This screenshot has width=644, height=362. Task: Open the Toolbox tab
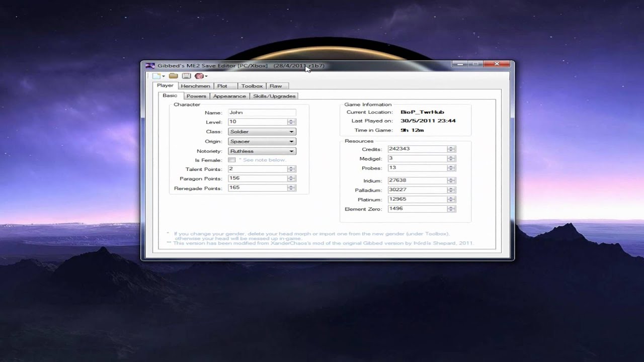(252, 86)
